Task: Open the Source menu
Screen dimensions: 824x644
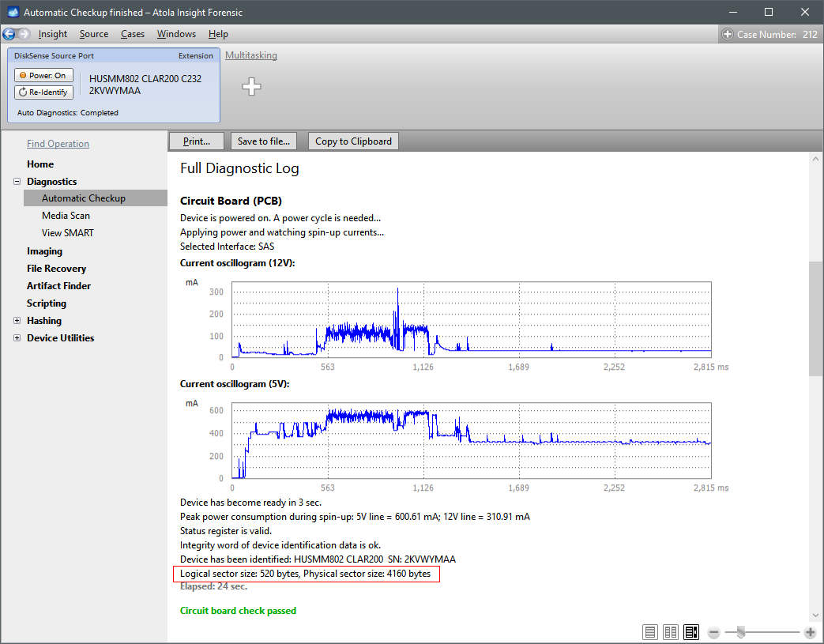Action: click(94, 34)
